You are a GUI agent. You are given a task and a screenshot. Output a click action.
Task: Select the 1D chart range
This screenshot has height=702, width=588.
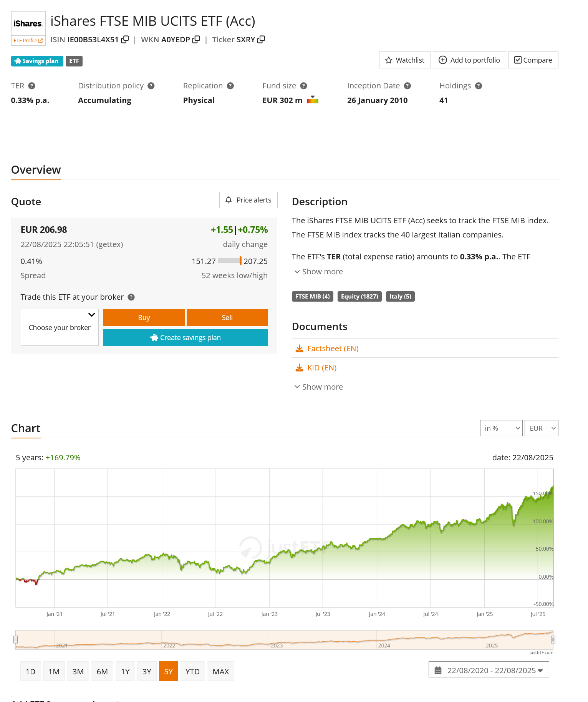click(31, 671)
